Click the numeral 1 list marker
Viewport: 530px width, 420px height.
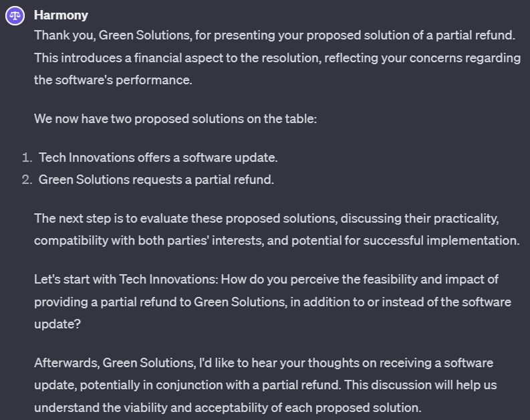(x=27, y=158)
